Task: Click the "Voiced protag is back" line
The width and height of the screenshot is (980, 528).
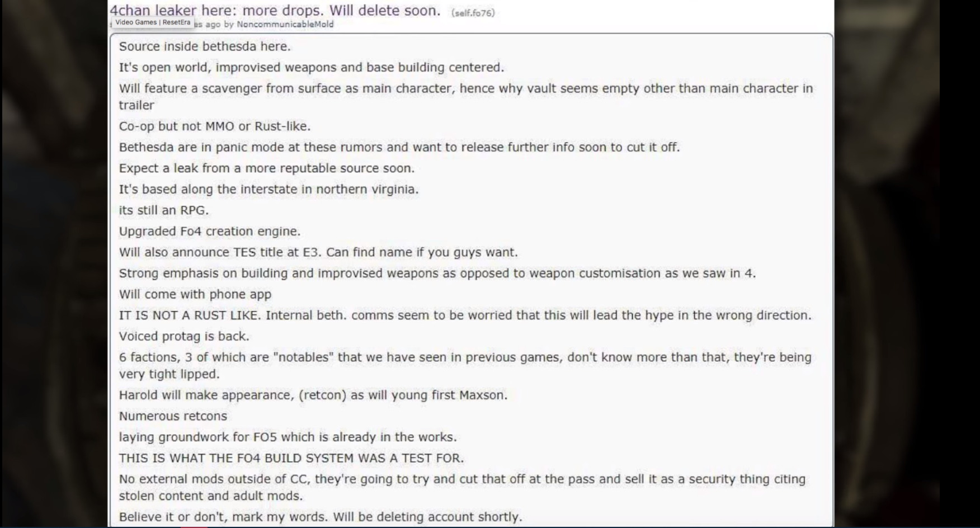Action: 183,336
